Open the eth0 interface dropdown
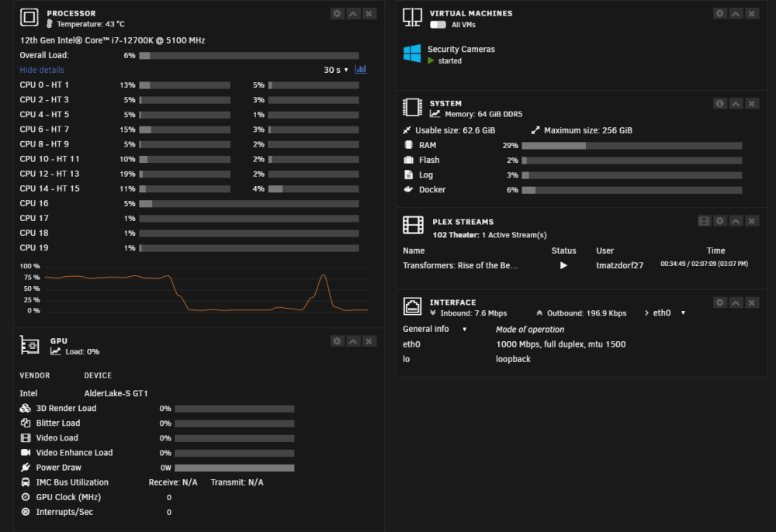 (x=669, y=313)
